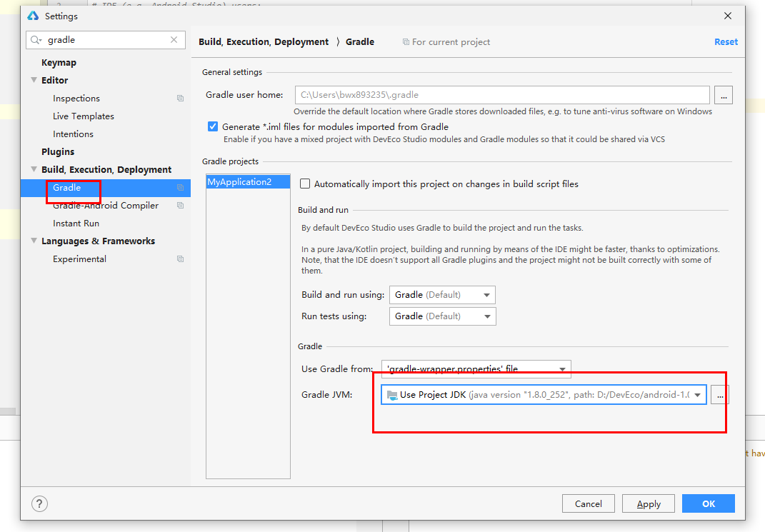Click the 'Gradle projects' section heading

click(230, 161)
